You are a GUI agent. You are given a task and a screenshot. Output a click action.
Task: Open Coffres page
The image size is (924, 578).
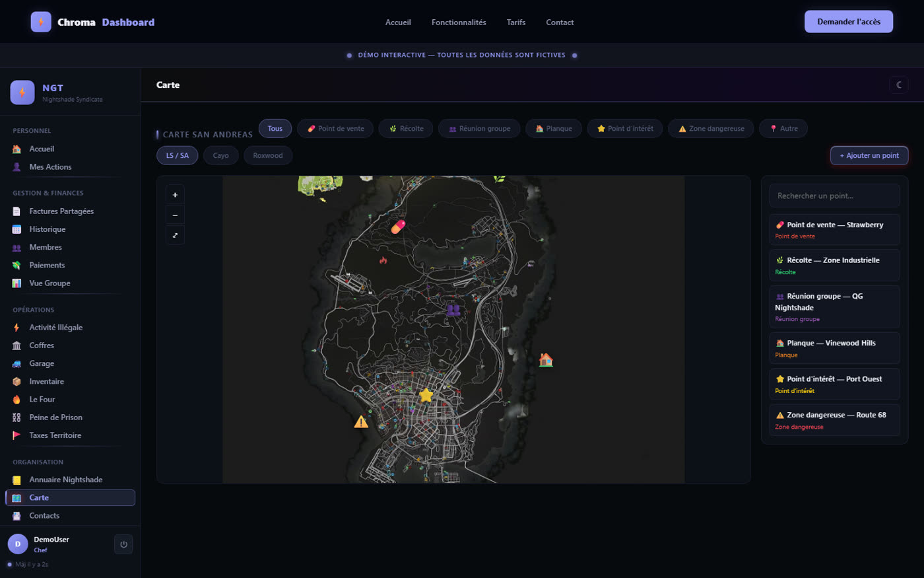pyautogui.click(x=70, y=345)
